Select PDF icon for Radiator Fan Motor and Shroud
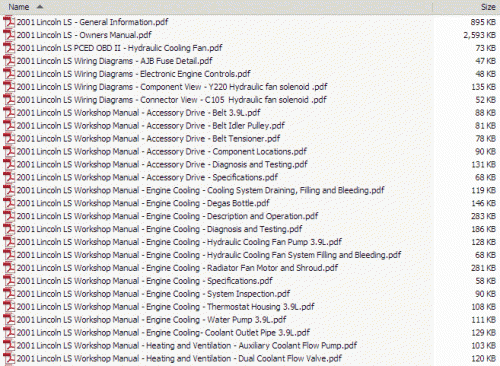 coord(9,268)
